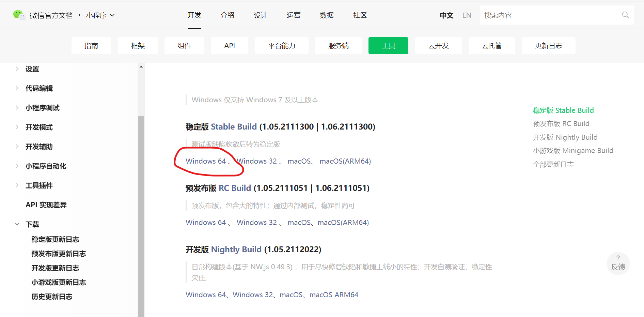This screenshot has height=317, width=644.
Task: Open the 社区 top menu
Action: tap(360, 15)
